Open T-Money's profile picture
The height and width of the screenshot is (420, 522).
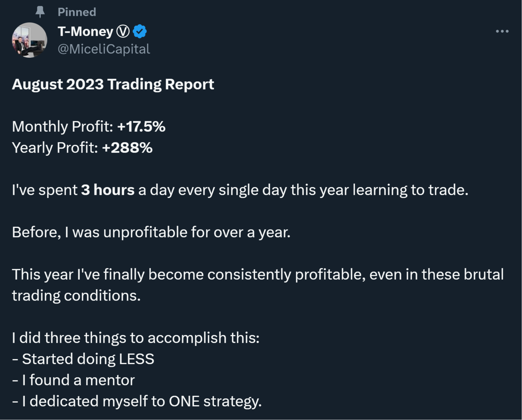(x=29, y=40)
